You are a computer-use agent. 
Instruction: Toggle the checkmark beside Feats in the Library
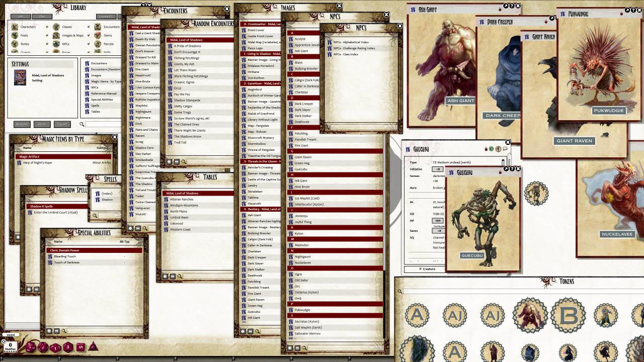click(x=46, y=35)
